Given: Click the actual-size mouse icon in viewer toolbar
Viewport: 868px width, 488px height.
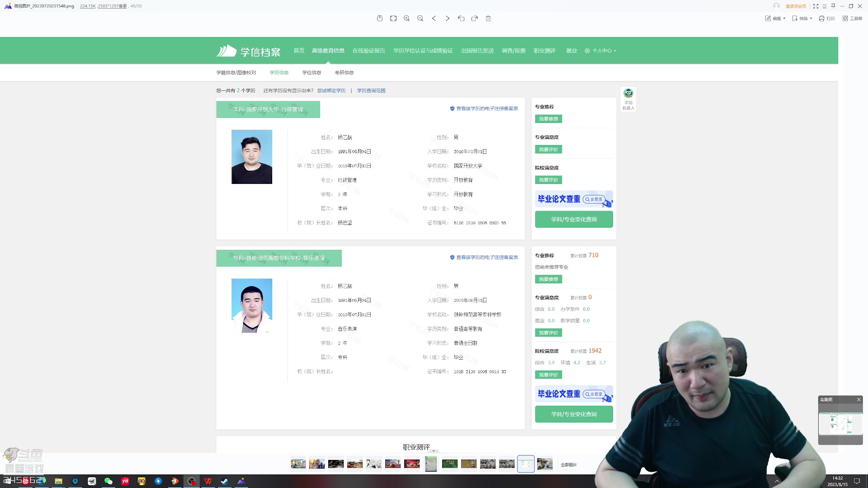Looking at the screenshot, I should (380, 19).
